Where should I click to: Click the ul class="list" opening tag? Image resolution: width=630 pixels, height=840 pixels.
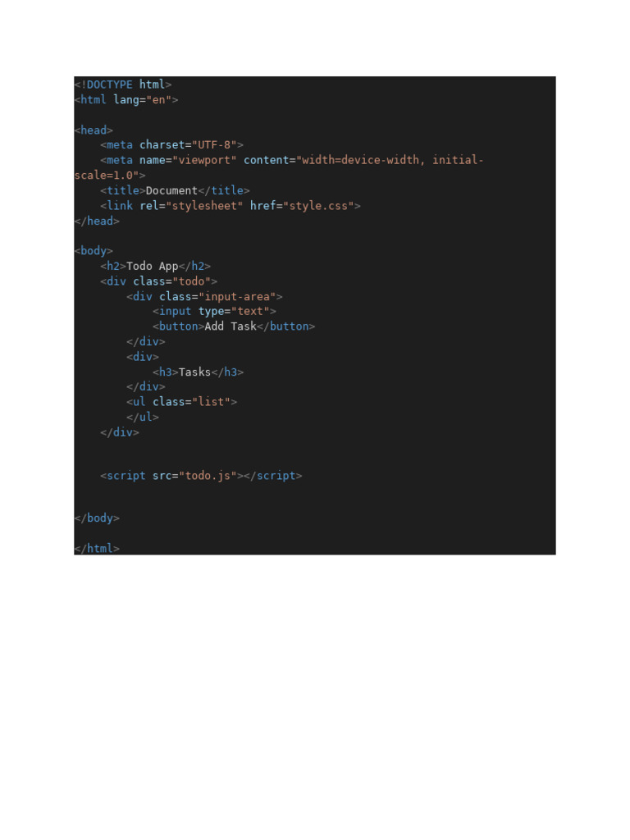[x=181, y=402]
